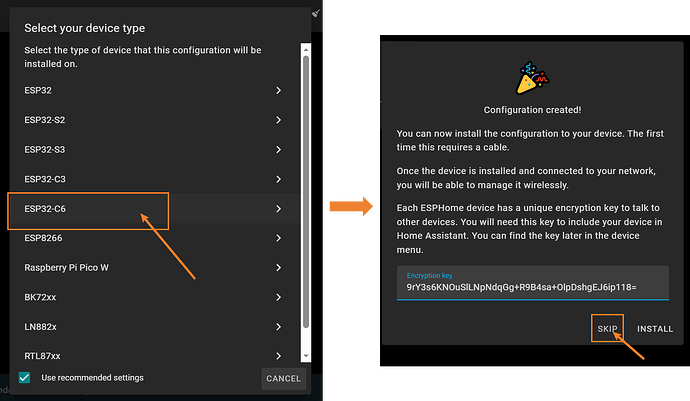
Task: Select Raspberry Pi Pico W device
Action: point(154,268)
